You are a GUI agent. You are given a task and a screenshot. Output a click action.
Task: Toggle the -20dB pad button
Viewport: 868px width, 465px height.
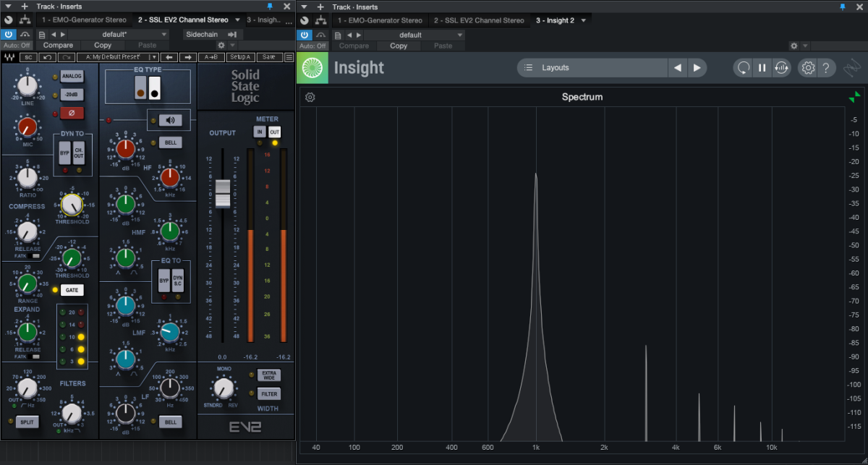point(72,95)
